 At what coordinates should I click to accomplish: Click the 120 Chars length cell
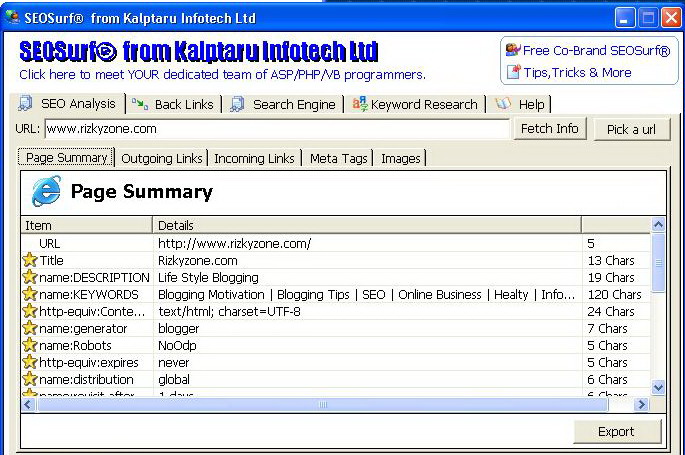click(614, 295)
